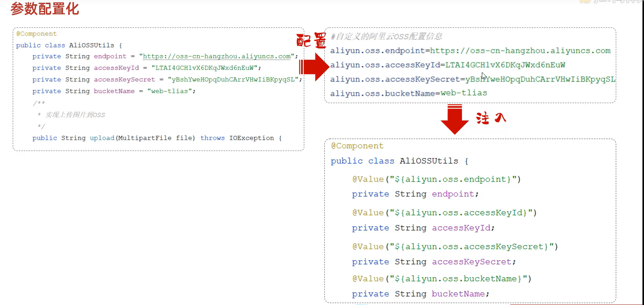644x305 pixels.
Task: Click @Value("${aliyun.oss.accessKeyId}") annotation
Action: [444, 213]
